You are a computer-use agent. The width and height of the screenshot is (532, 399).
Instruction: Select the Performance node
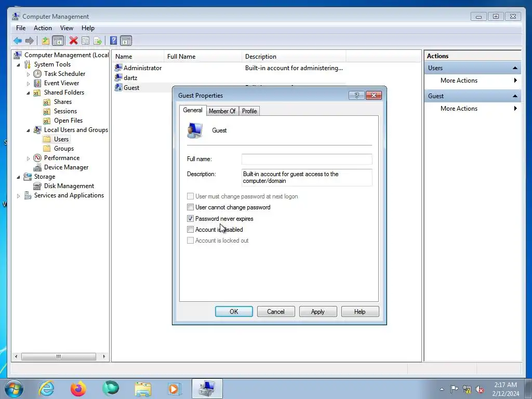pyautogui.click(x=62, y=158)
